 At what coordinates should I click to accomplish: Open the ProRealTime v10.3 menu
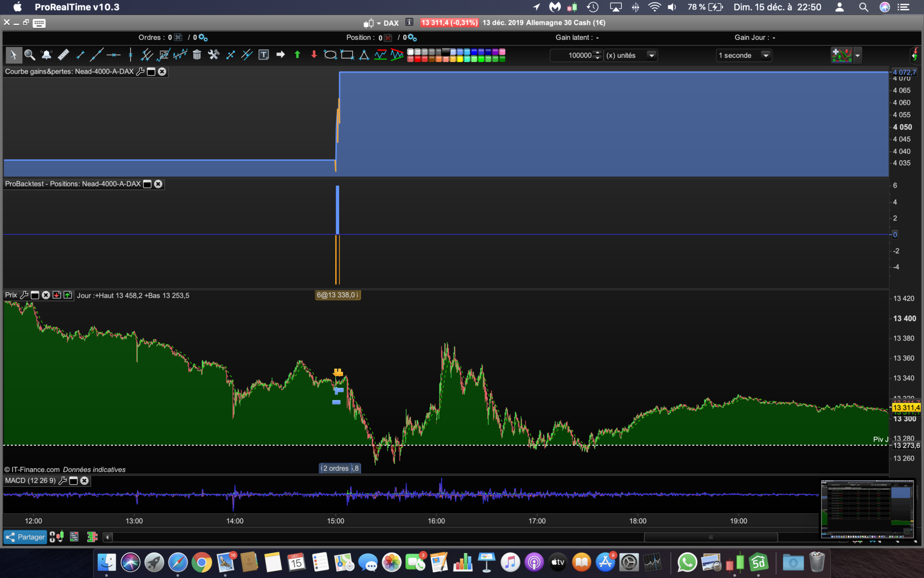[77, 7]
